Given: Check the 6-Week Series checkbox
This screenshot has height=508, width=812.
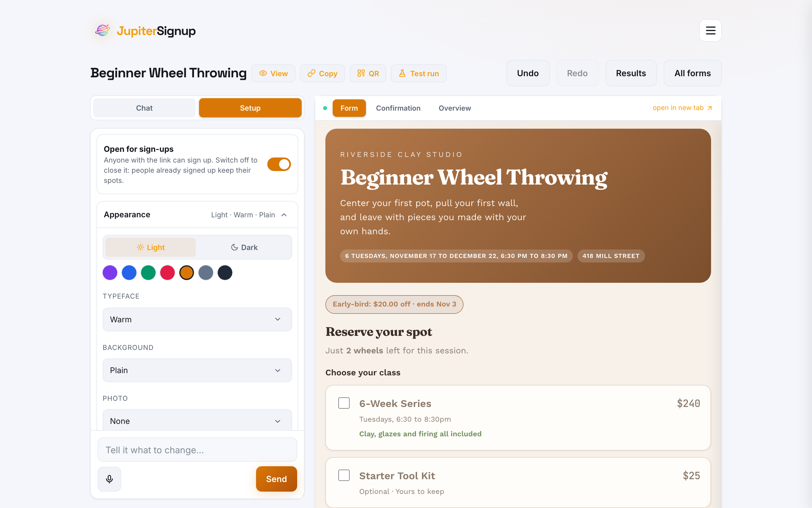Looking at the screenshot, I should [x=344, y=403].
